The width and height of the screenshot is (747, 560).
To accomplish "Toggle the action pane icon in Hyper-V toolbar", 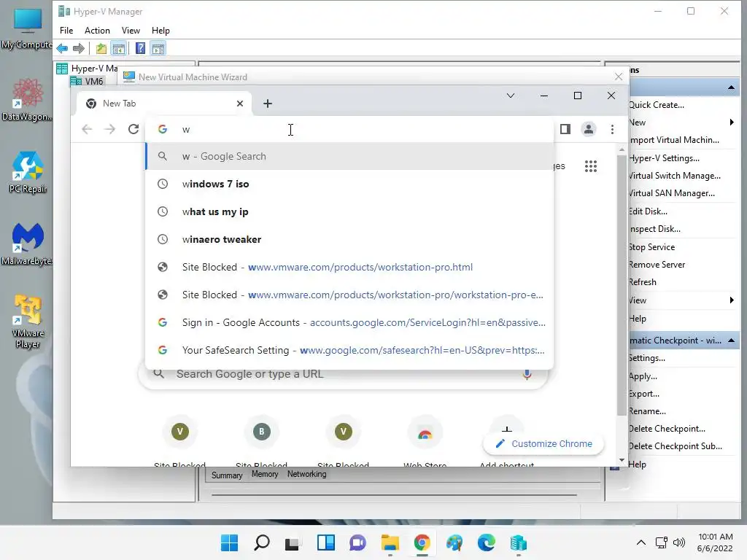I will pyautogui.click(x=158, y=49).
